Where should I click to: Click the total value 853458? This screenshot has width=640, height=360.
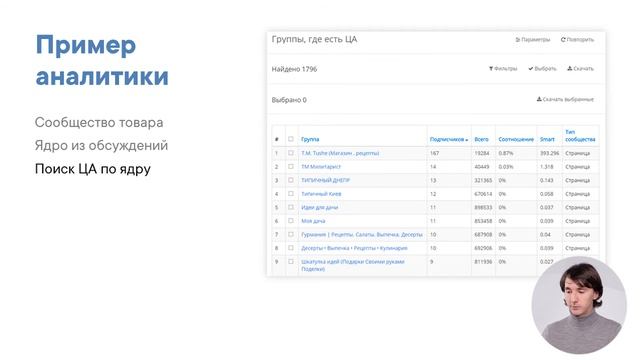[x=483, y=221]
